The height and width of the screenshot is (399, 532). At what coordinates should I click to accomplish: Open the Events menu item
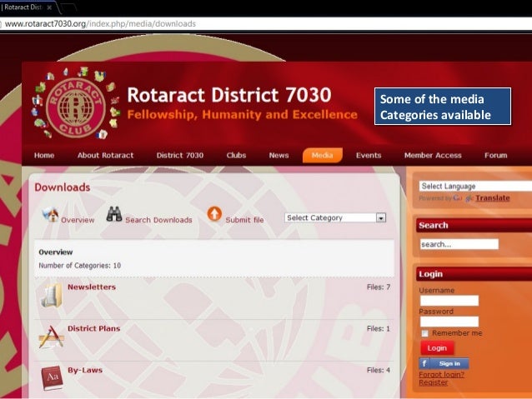point(369,155)
